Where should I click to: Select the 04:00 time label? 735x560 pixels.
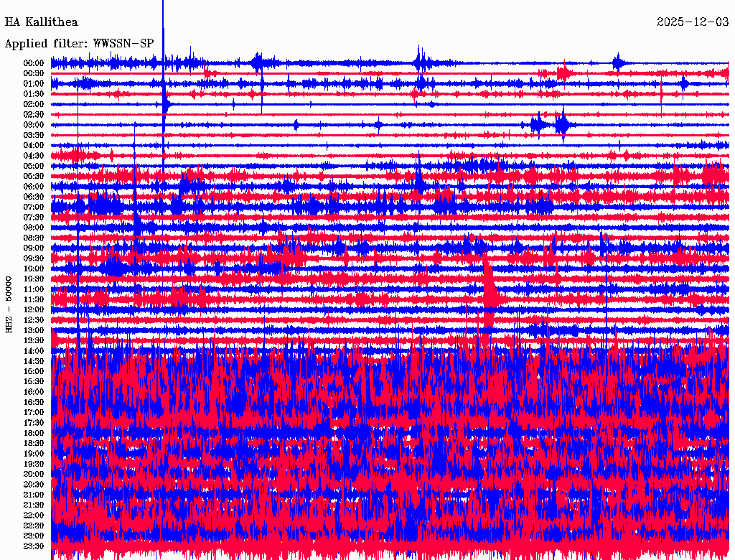tap(34, 146)
